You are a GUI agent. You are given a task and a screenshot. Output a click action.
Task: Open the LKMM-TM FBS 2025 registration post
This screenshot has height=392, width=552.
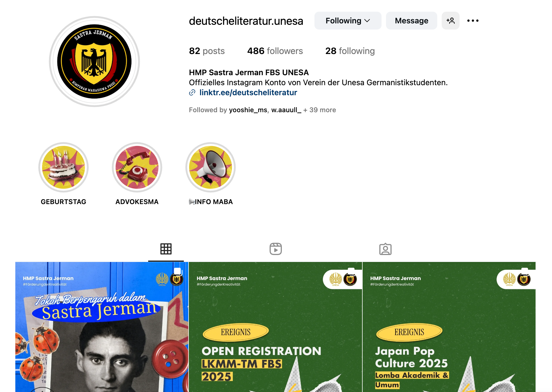[x=275, y=327]
